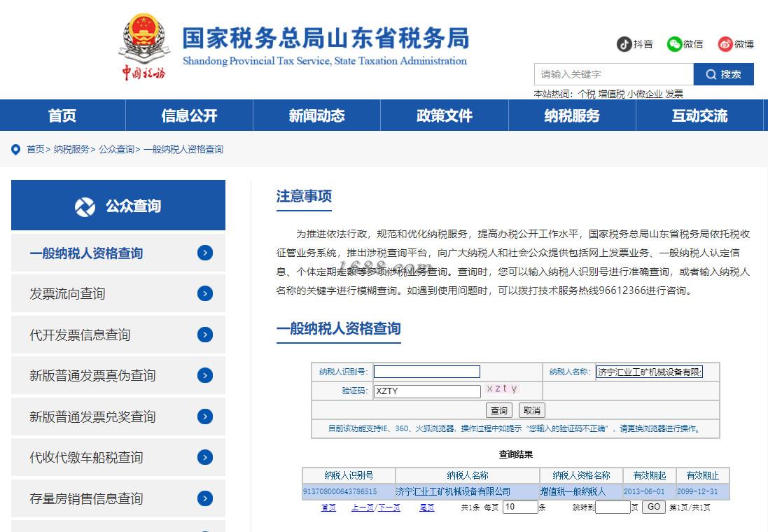Open the Weibo icon link

point(725,44)
